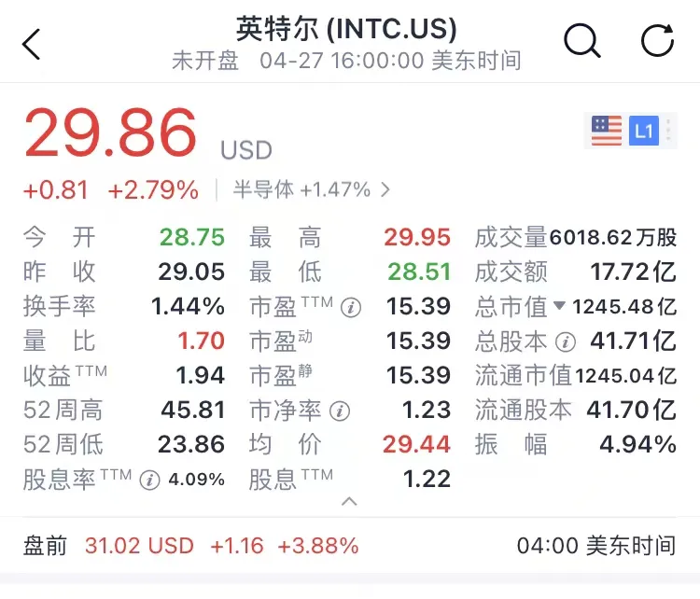
Task: Tap the 英特尔 (INTC.US) title
Action: pyautogui.click(x=346, y=29)
